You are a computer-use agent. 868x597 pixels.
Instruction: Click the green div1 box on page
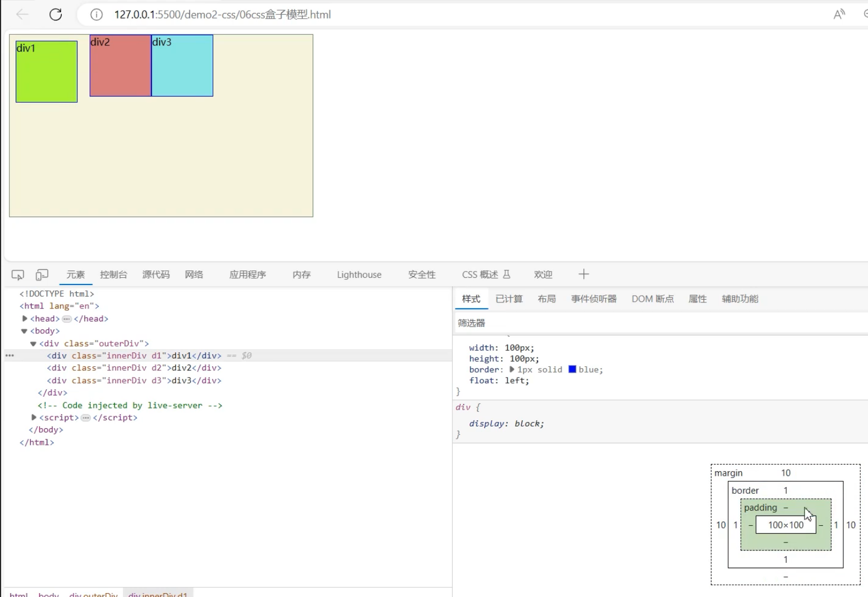point(47,71)
